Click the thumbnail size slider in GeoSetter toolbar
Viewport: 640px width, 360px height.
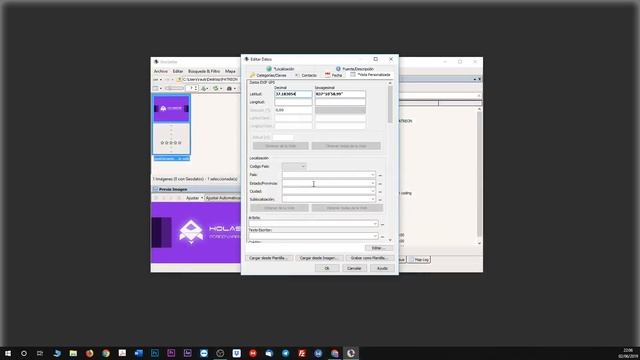click(x=174, y=88)
